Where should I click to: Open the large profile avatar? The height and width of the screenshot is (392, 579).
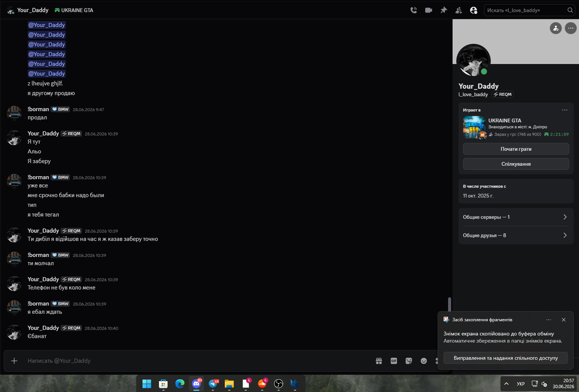(474, 61)
